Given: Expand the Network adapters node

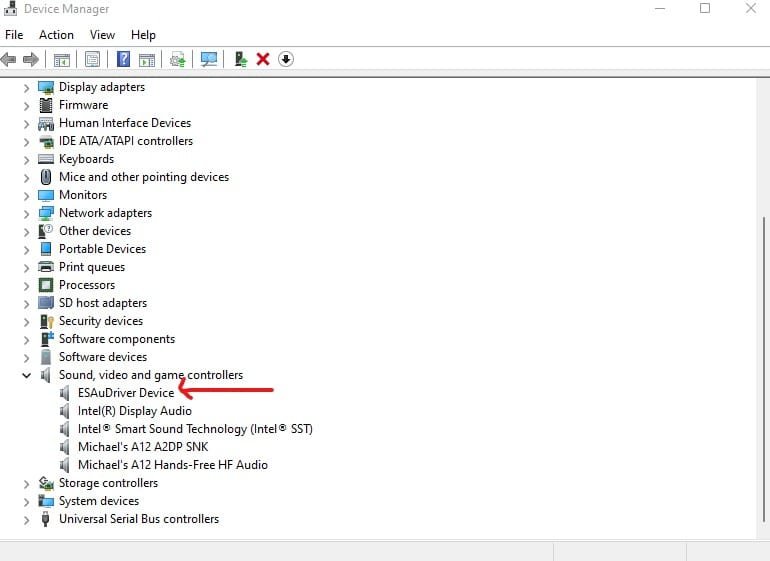Looking at the screenshot, I should coord(27,213).
